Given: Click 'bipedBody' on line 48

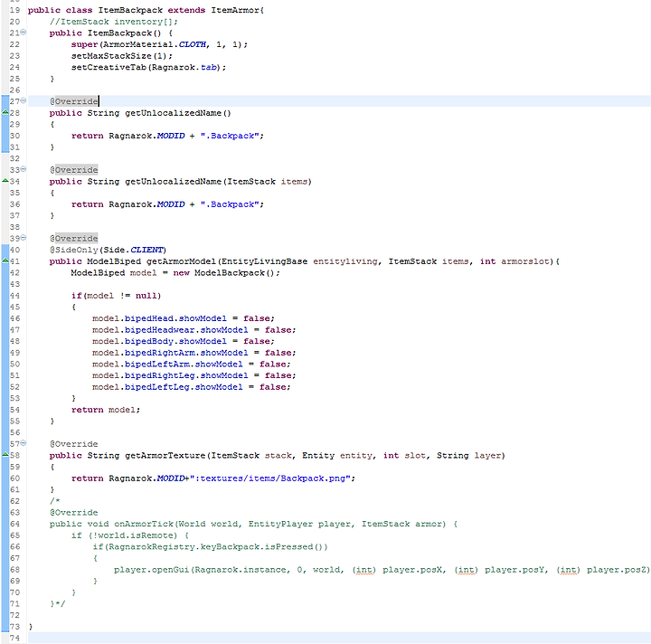Looking at the screenshot, I should pyautogui.click(x=148, y=341).
